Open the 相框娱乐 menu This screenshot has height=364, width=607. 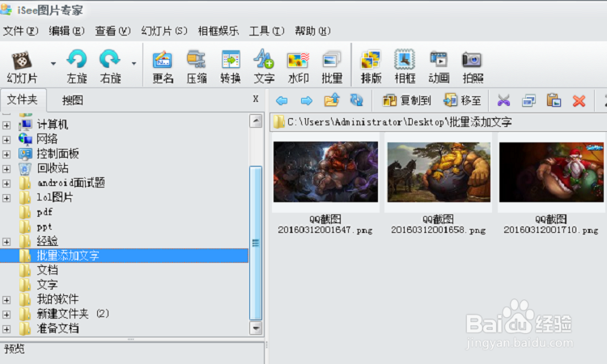tap(219, 31)
